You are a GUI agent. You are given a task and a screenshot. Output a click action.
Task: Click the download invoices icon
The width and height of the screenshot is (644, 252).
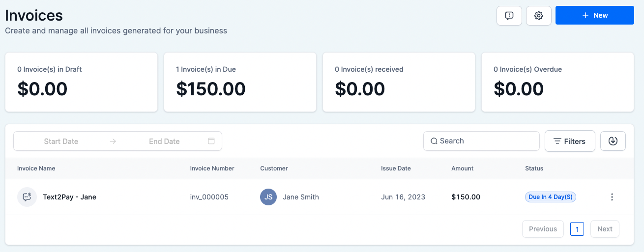point(613,141)
